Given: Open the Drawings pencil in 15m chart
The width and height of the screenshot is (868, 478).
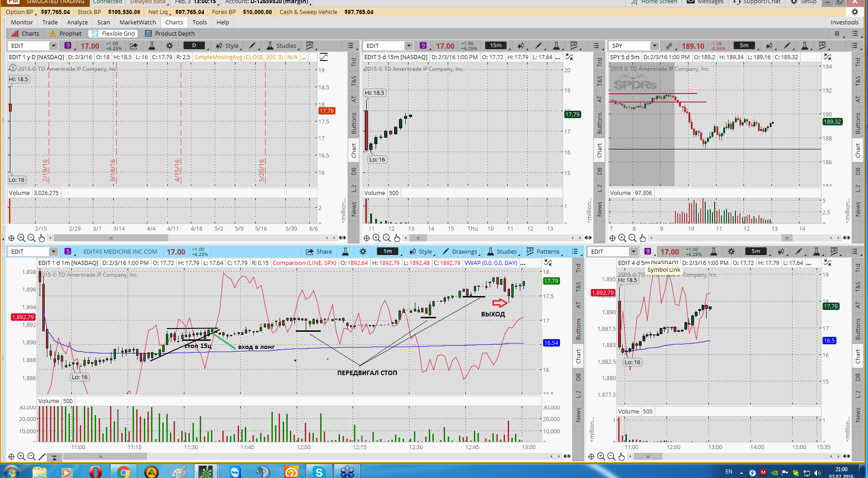Looking at the screenshot, I should tap(538, 46).
